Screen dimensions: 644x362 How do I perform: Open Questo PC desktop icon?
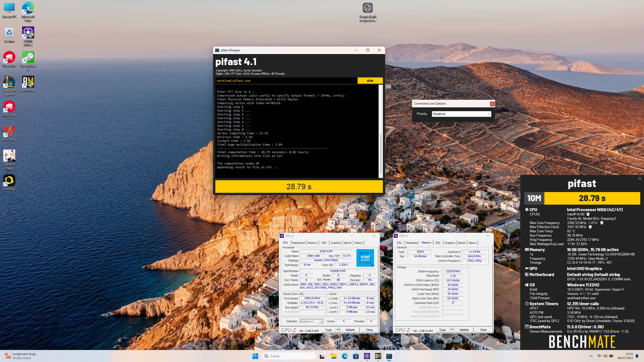9,11
